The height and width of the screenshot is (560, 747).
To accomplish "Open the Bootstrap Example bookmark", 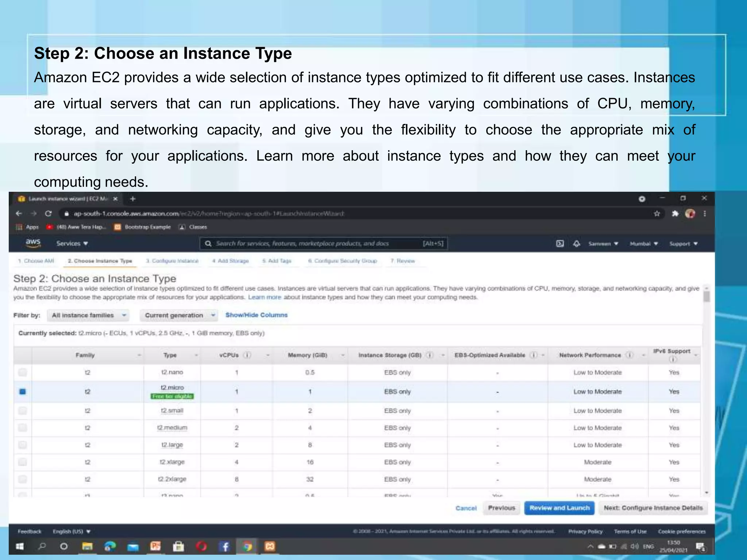I will tap(143, 227).
